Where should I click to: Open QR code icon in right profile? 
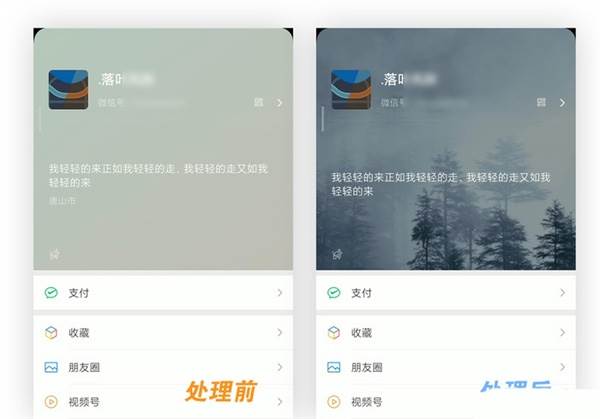541,102
